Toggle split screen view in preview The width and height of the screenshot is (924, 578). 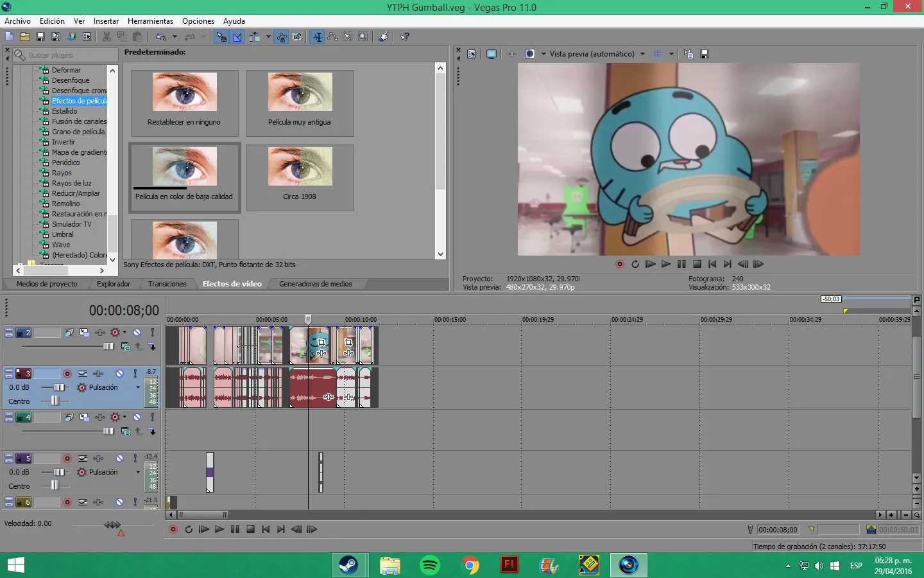(x=530, y=54)
